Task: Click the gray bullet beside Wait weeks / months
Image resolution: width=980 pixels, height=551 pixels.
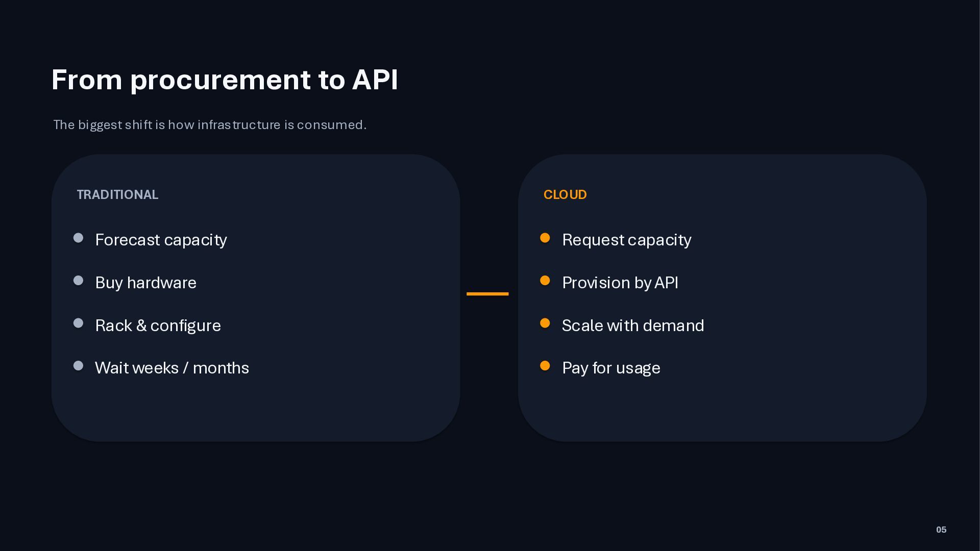Action: (78, 366)
